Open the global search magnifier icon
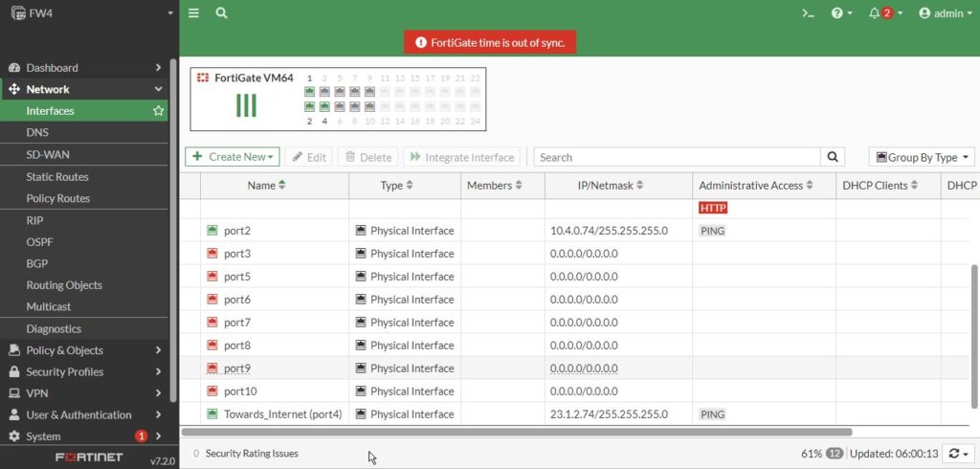 point(222,13)
